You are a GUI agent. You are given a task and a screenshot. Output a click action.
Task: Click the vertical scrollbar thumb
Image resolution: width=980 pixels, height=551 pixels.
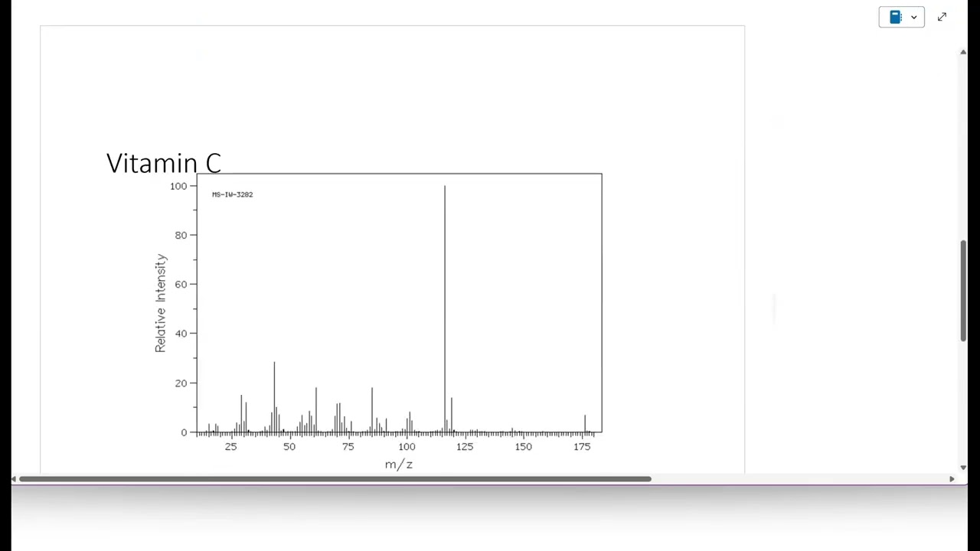coord(963,291)
